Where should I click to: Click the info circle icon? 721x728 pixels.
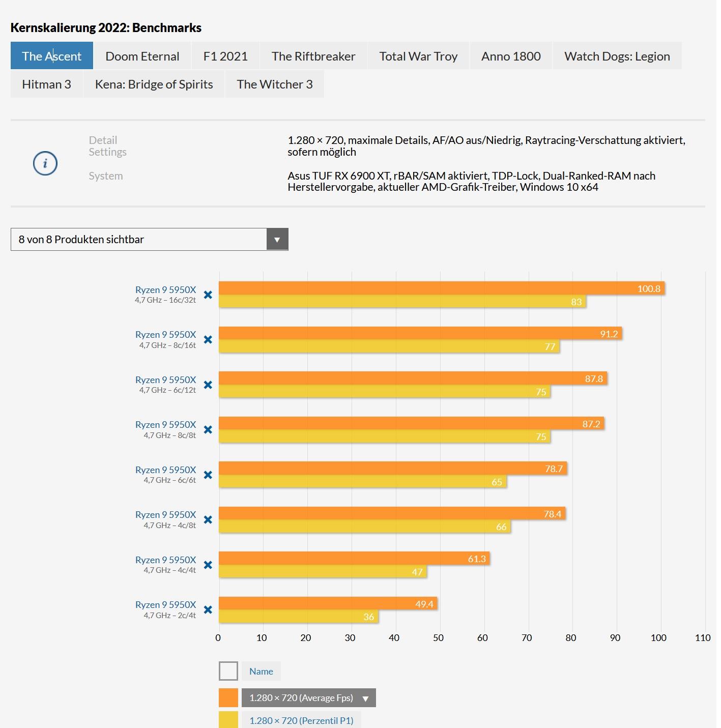(x=45, y=163)
